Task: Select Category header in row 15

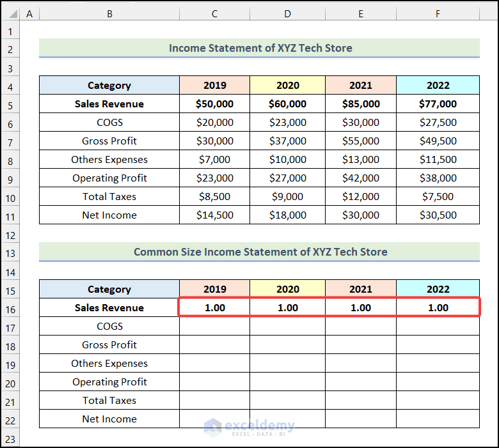Action: (x=109, y=289)
